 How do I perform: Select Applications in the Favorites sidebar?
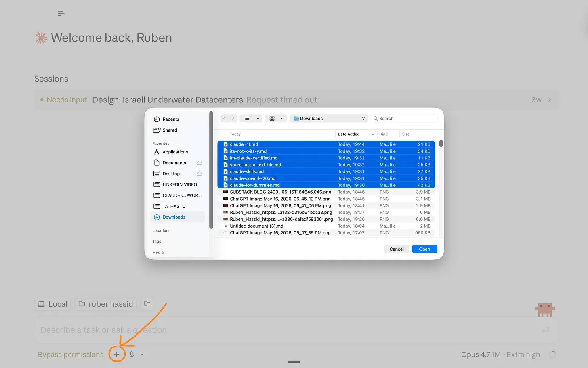(x=175, y=152)
